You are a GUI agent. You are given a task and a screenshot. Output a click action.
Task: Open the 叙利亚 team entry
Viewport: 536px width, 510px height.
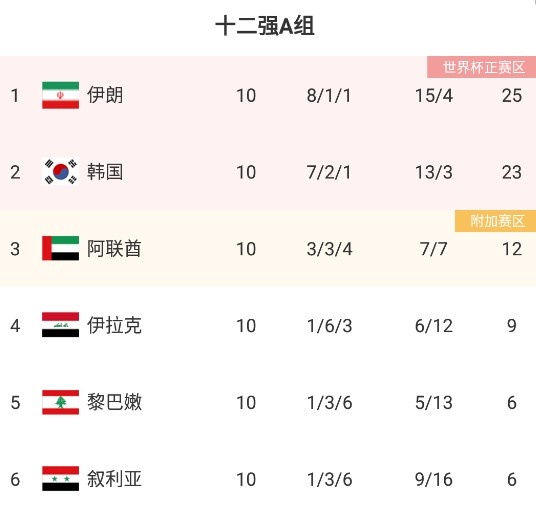coord(114,479)
